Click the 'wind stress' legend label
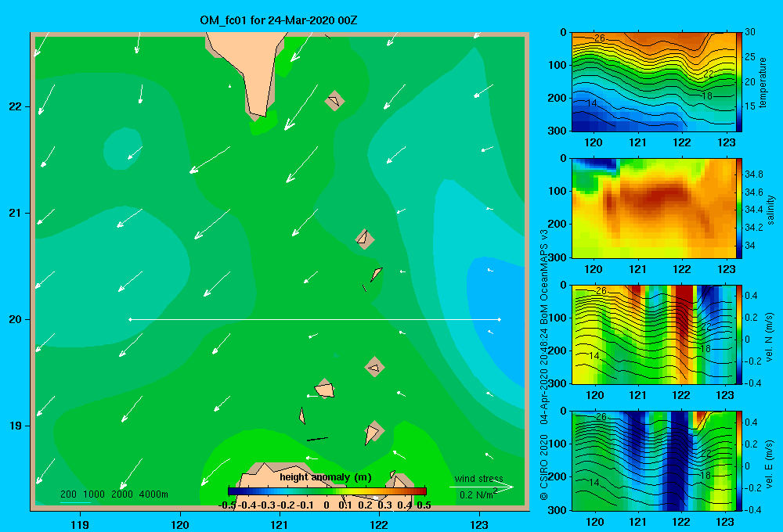The width and height of the screenshot is (783, 532). click(x=479, y=479)
